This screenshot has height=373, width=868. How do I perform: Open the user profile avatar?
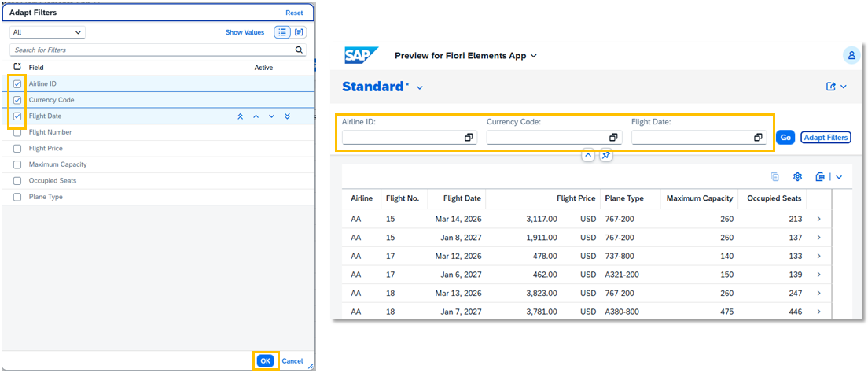(x=851, y=55)
